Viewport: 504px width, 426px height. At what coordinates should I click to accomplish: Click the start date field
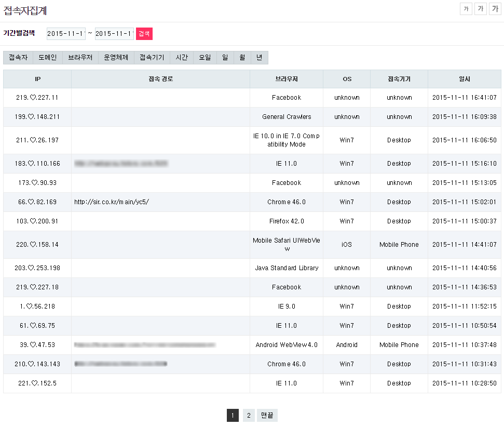click(x=66, y=33)
